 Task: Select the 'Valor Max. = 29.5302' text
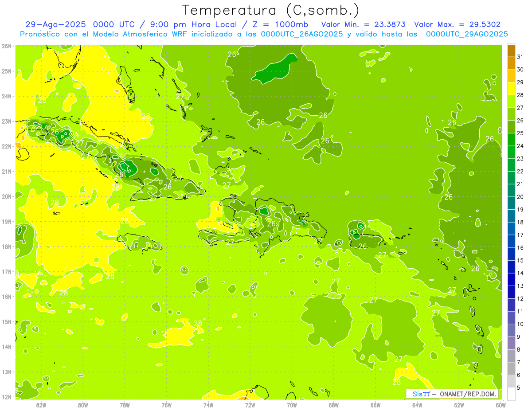[457, 24]
